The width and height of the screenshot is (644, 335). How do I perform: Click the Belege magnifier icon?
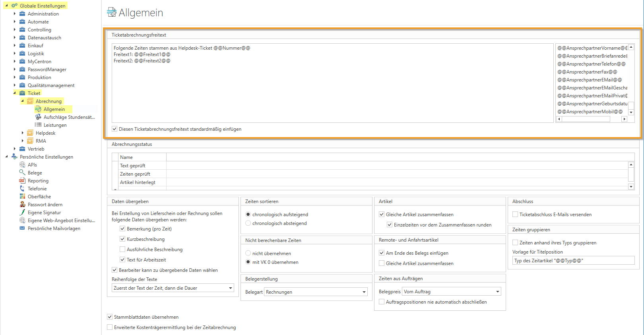pos(22,173)
